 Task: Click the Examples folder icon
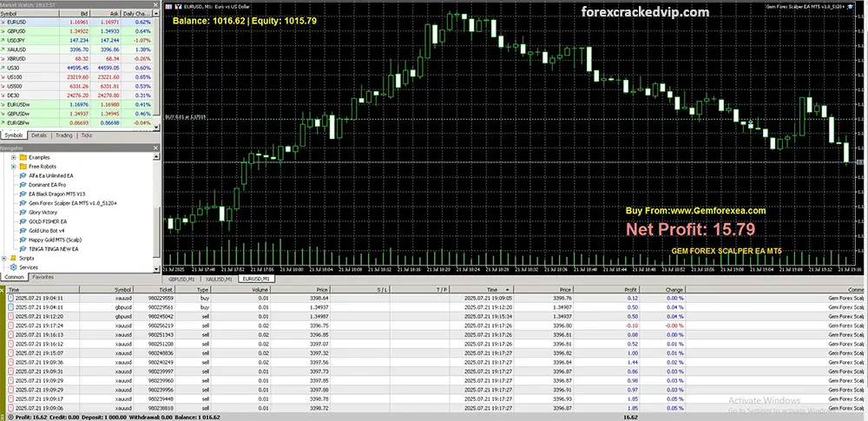coord(23,157)
